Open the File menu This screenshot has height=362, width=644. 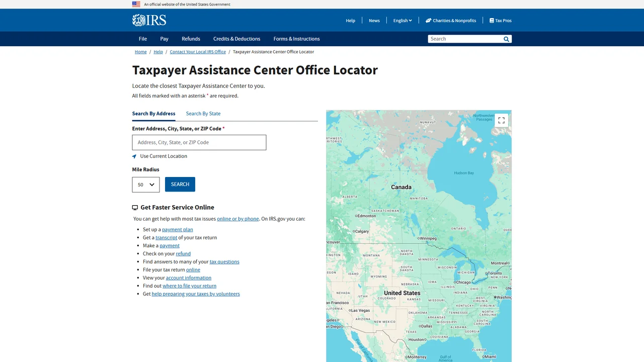[143, 39]
